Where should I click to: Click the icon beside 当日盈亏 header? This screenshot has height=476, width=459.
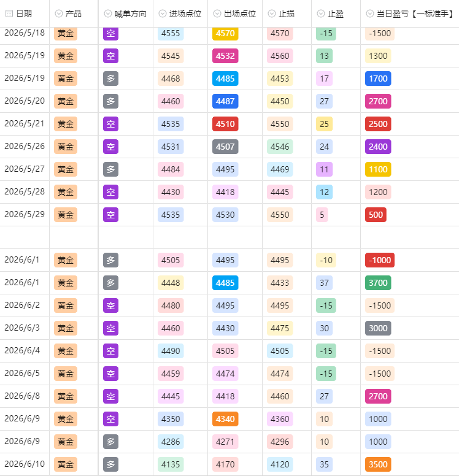coord(370,13)
